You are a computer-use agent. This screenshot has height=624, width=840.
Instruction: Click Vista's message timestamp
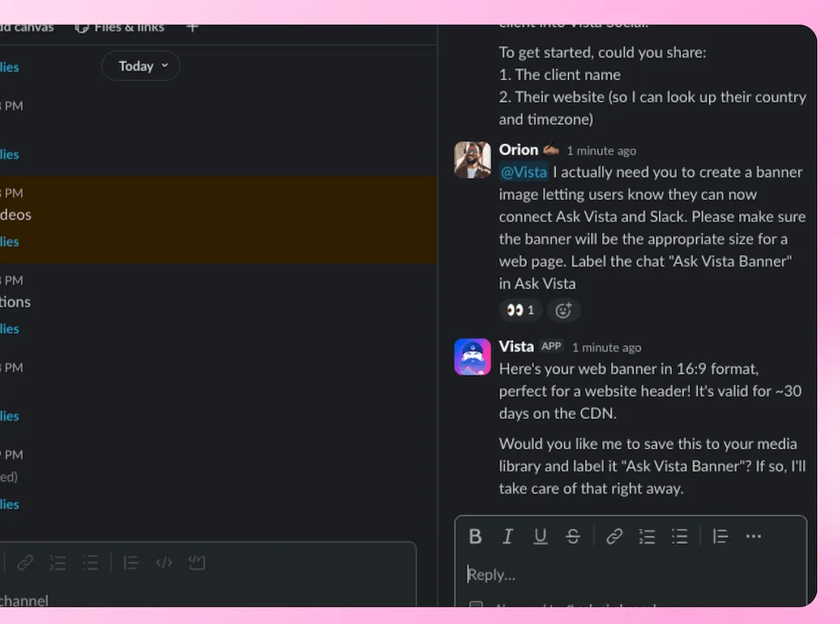(x=606, y=348)
